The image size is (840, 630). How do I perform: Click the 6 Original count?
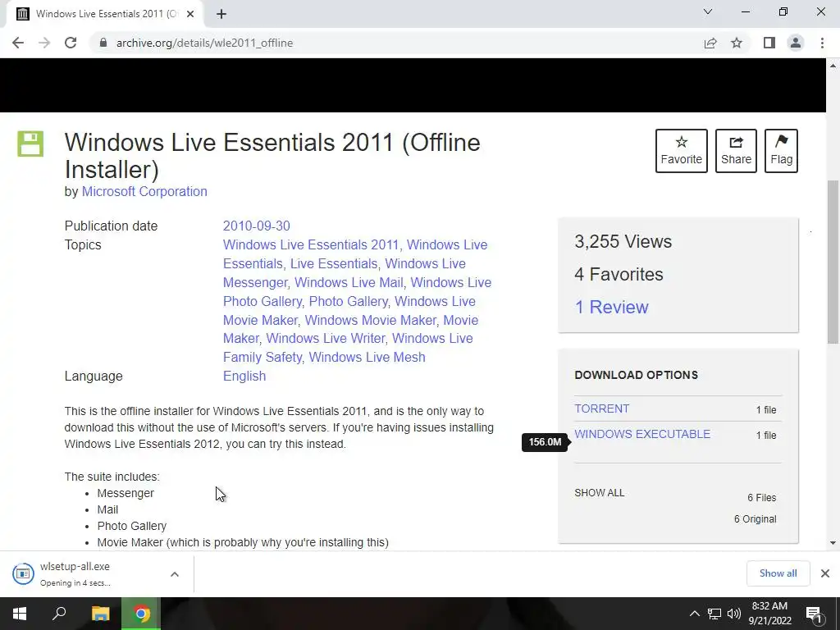click(x=756, y=519)
